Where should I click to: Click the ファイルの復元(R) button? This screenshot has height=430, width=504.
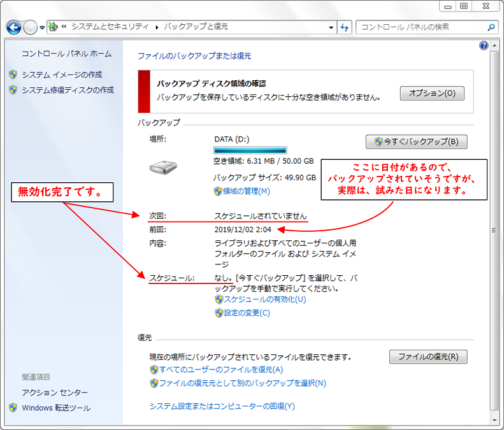(428, 357)
